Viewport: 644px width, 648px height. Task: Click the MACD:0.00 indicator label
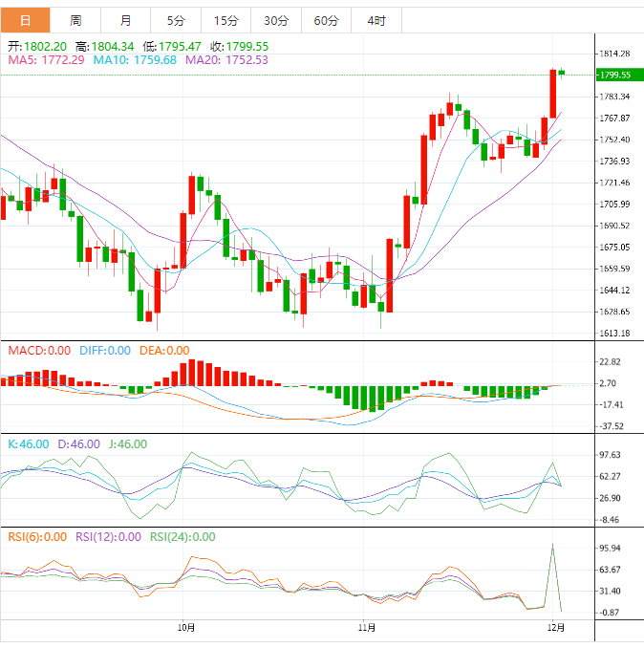(39, 351)
